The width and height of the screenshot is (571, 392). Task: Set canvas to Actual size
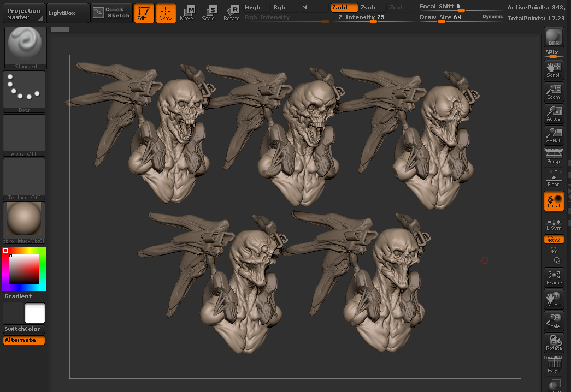click(x=554, y=114)
